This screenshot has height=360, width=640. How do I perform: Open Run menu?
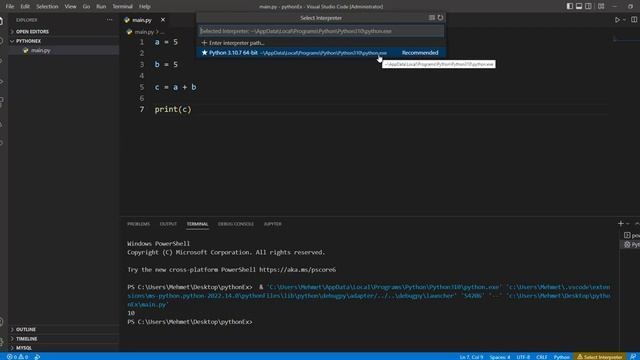click(101, 7)
